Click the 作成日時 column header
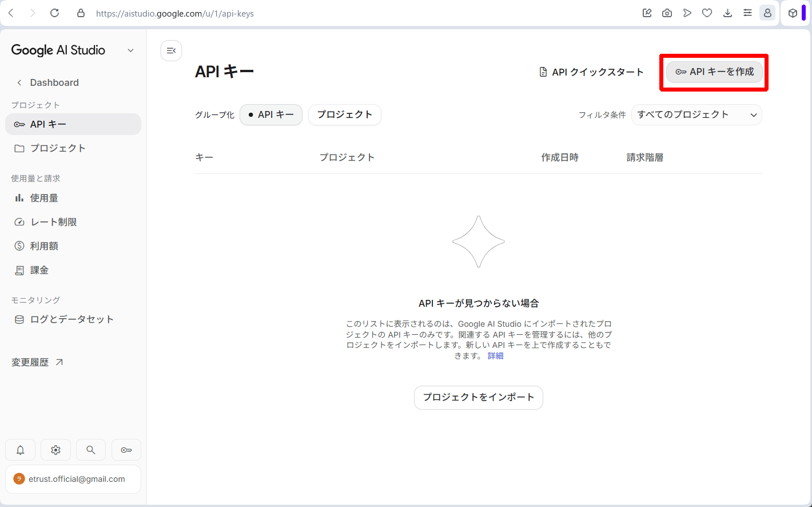This screenshot has width=812, height=507. click(x=560, y=157)
